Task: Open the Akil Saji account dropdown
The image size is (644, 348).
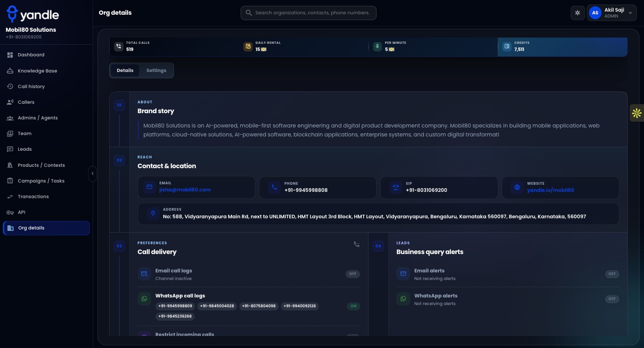Action: (x=612, y=13)
